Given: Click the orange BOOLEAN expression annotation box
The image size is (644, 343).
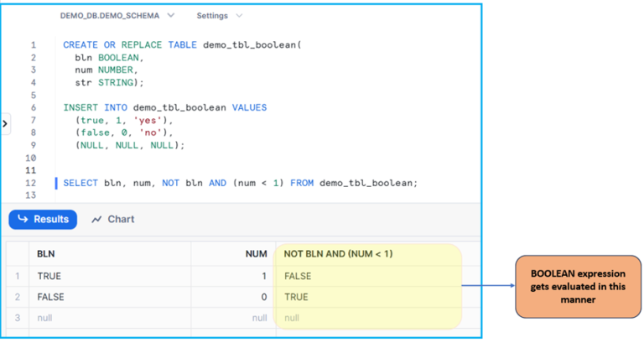Looking at the screenshot, I should pos(577,287).
